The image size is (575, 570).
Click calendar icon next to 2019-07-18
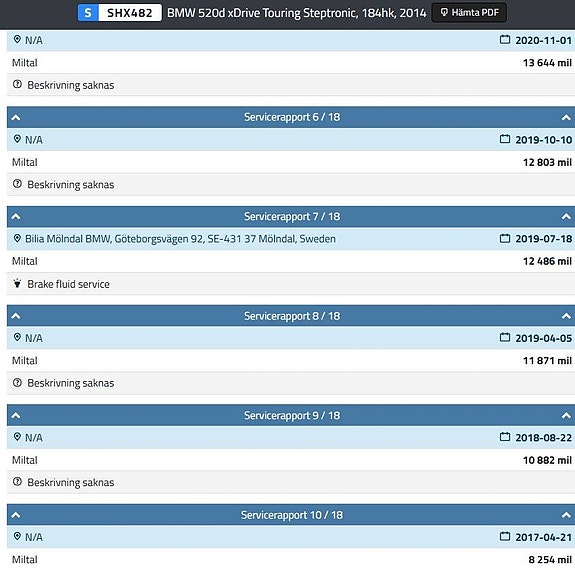[x=505, y=238]
